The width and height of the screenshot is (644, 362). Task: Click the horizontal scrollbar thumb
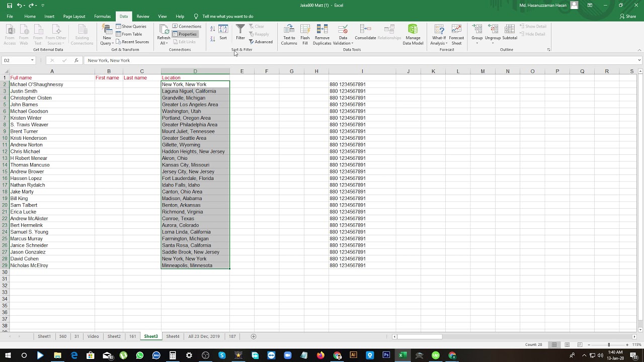420,336
